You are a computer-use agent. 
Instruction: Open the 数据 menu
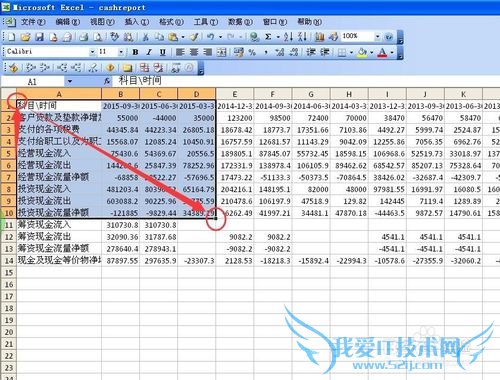[240, 22]
